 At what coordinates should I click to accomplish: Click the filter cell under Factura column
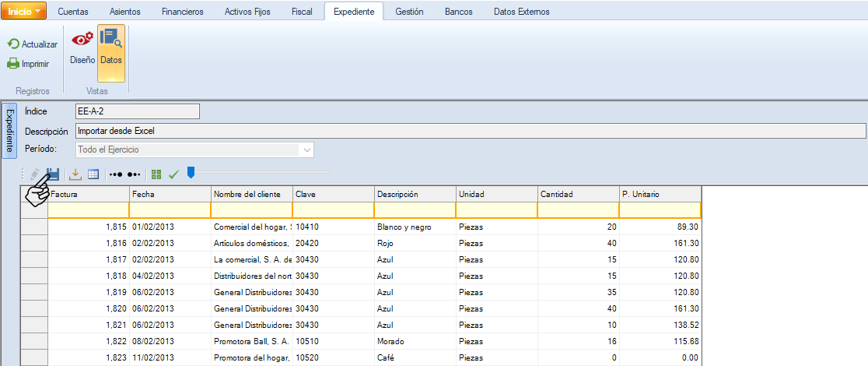tap(88, 210)
